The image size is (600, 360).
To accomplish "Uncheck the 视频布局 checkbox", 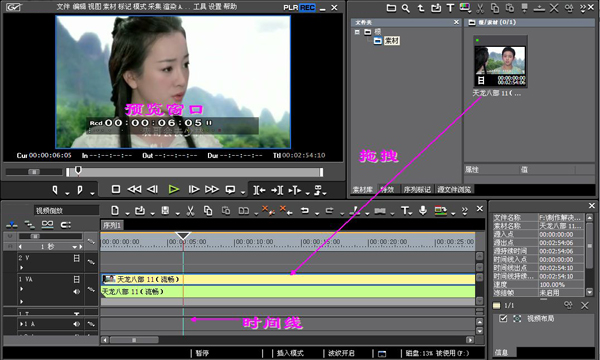I will point(503,318).
